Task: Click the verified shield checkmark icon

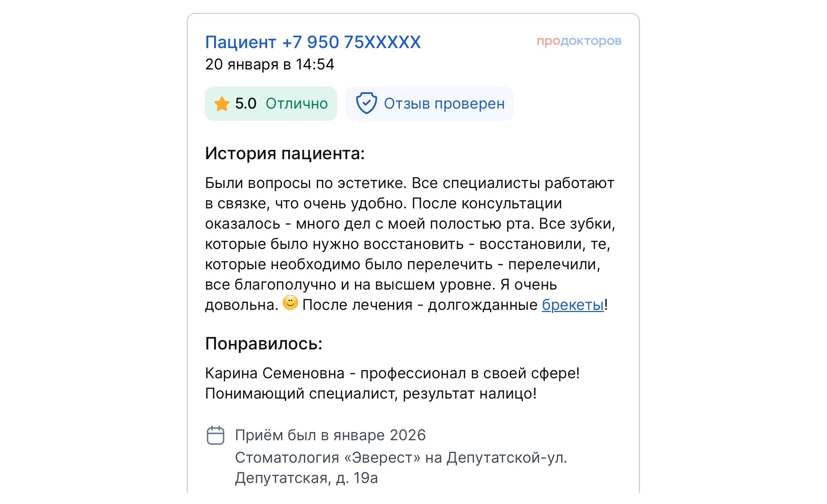Action: coord(366,103)
